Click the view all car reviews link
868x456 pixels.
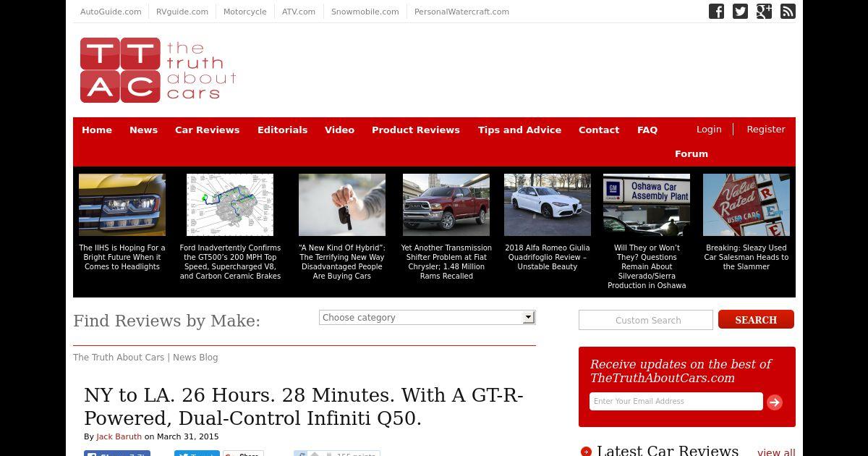[x=776, y=452]
